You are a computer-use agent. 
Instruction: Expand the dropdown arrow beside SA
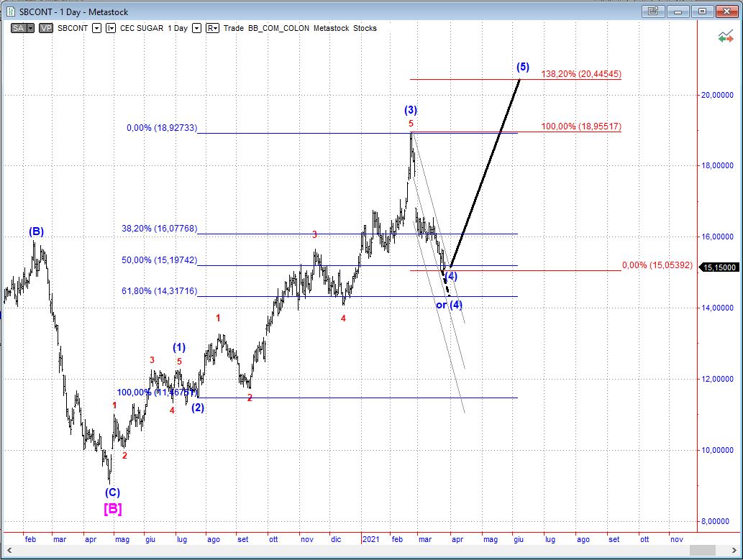[30, 28]
